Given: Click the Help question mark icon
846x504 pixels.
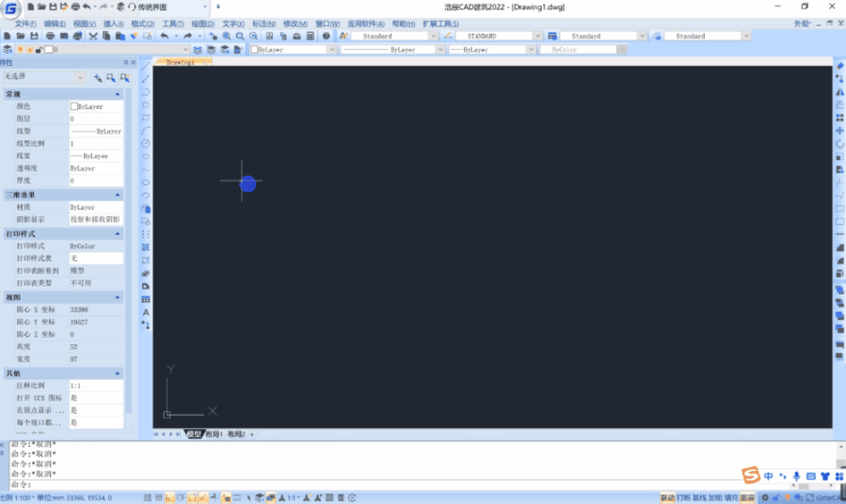Looking at the screenshot, I should coord(326,36).
